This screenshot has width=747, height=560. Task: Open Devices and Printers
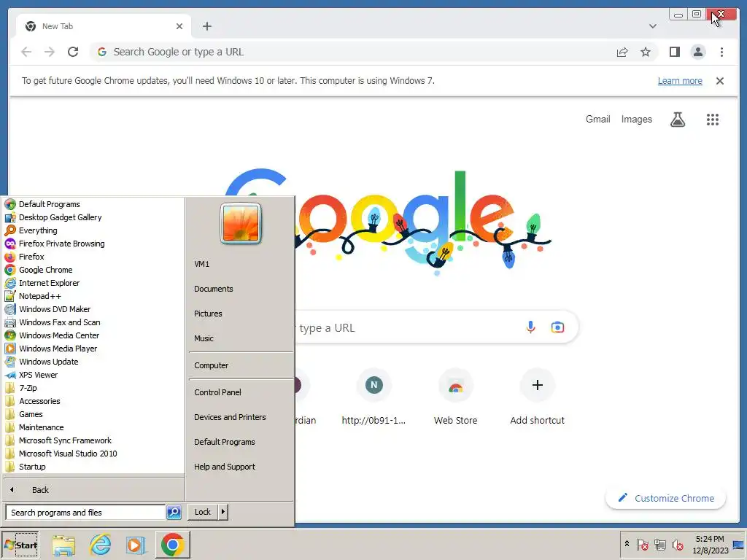tap(230, 417)
